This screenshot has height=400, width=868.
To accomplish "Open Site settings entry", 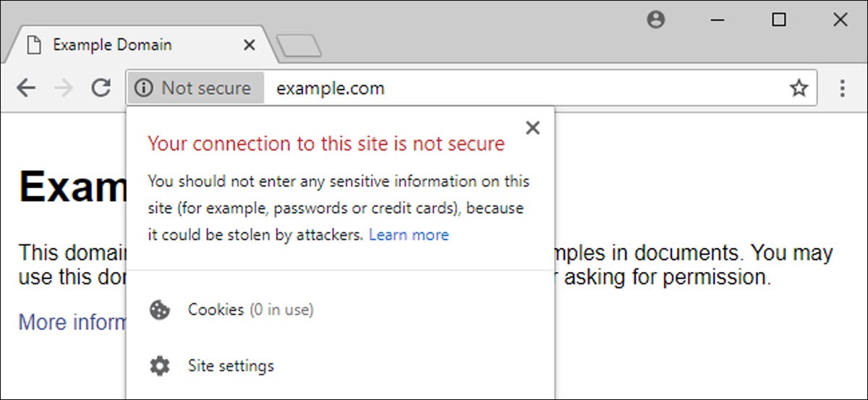I will pyautogui.click(x=231, y=366).
